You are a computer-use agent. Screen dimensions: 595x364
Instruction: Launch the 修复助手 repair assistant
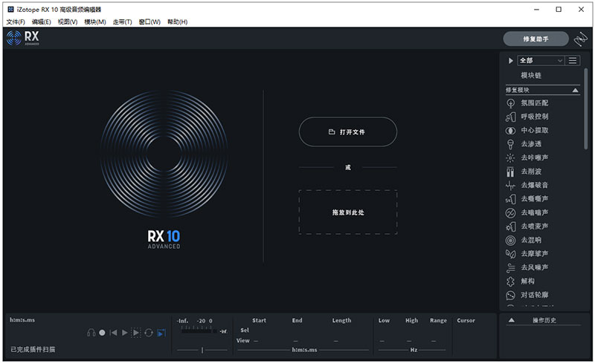tap(535, 39)
